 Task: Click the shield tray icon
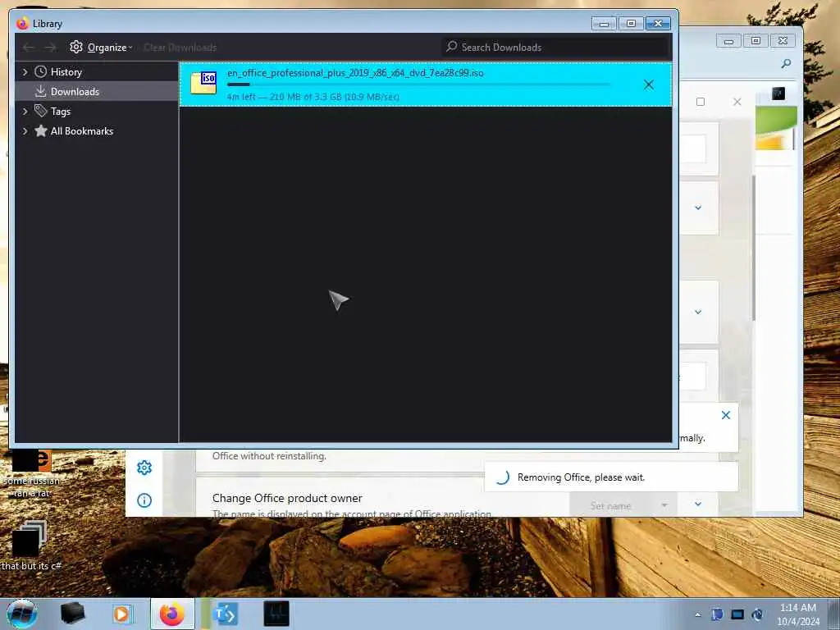point(717,614)
